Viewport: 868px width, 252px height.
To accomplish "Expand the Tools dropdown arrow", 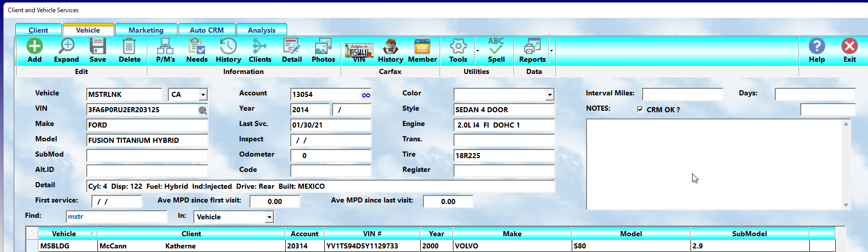I will pyautogui.click(x=477, y=51).
